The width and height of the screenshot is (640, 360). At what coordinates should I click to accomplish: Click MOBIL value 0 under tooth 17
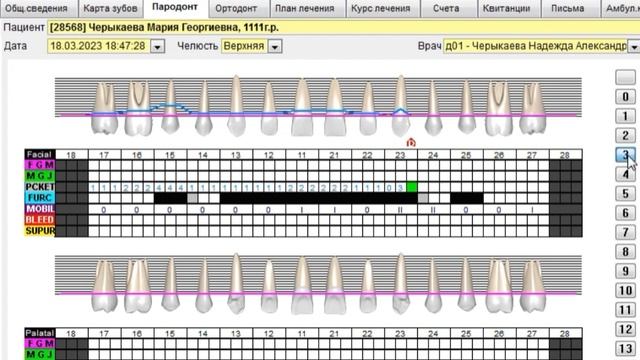tap(104, 209)
